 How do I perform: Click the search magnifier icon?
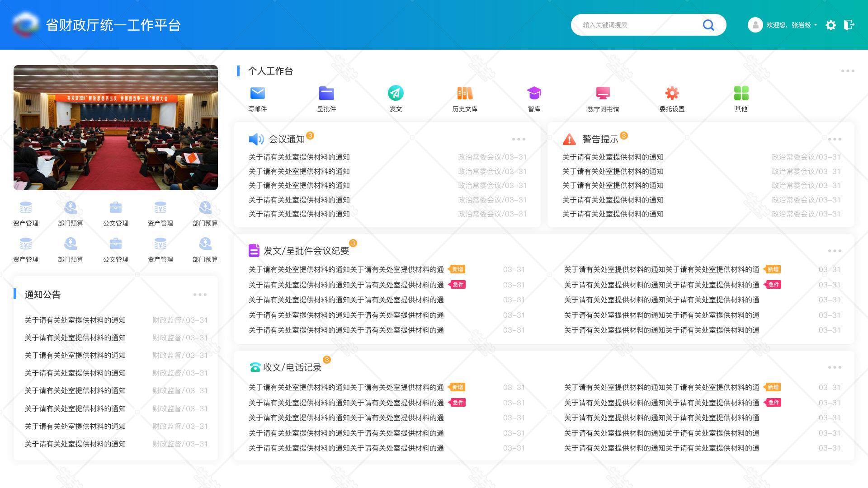708,25
